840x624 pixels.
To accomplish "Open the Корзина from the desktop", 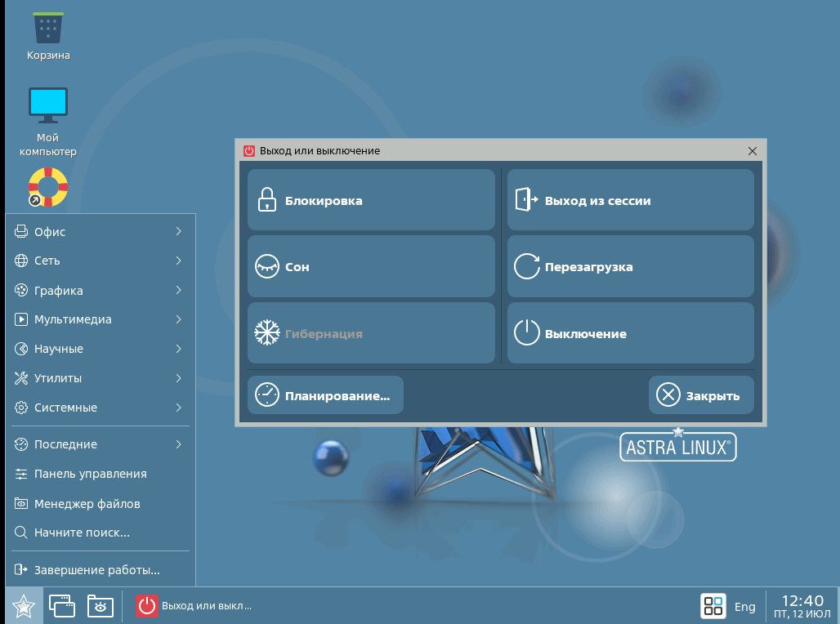I will tap(47, 33).
